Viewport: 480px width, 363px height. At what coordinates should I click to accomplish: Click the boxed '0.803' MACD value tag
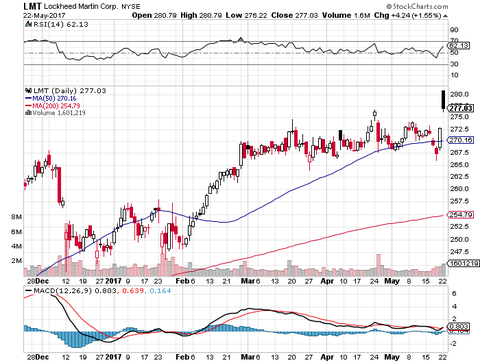coord(459,326)
